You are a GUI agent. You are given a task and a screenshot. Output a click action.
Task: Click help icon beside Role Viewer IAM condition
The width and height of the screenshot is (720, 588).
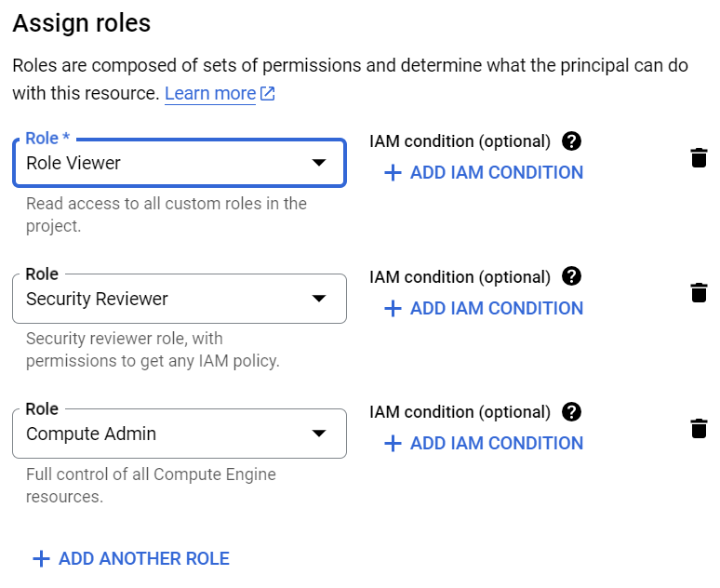pyautogui.click(x=572, y=141)
